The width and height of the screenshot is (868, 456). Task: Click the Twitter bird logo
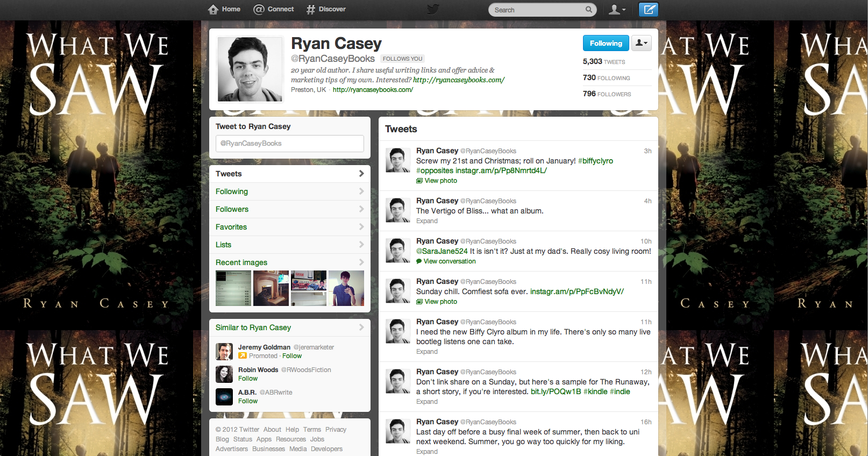[433, 9]
